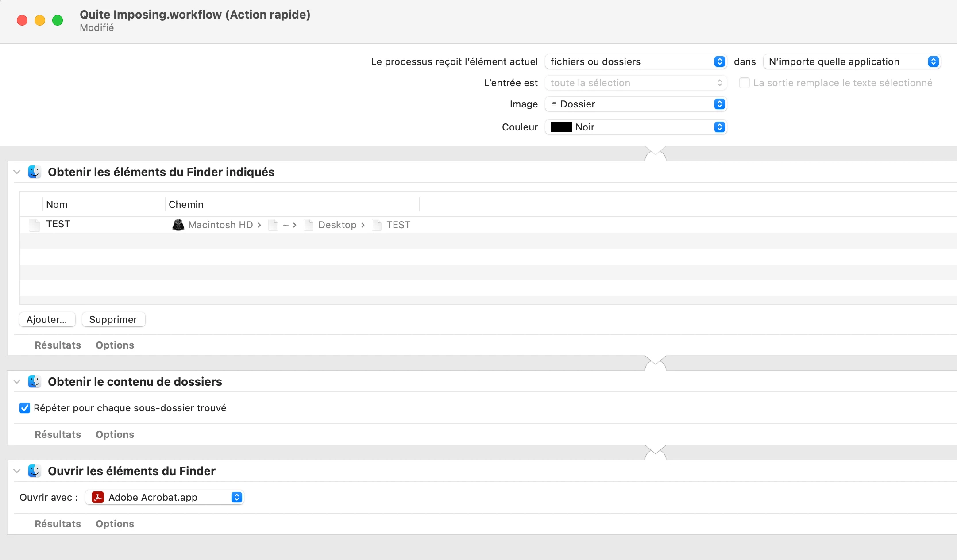
Task: Collapse 'Obtenir les éléments du Finder indiqués' action
Action: [17, 172]
